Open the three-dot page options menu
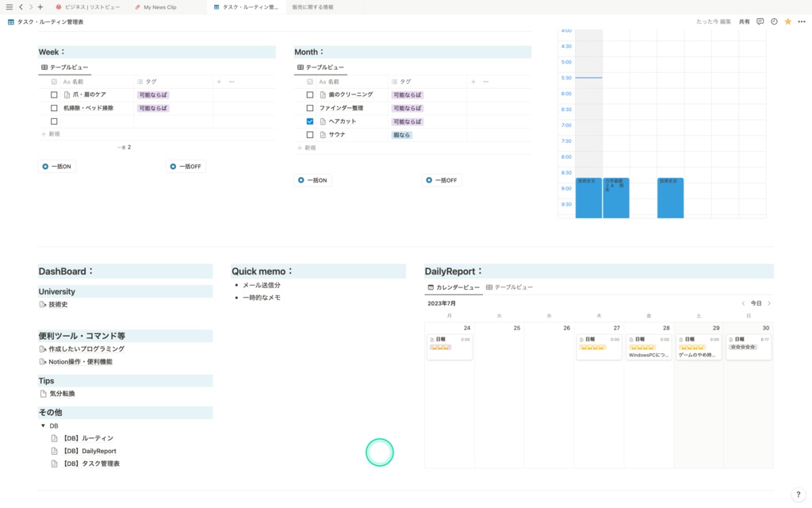 coord(802,21)
